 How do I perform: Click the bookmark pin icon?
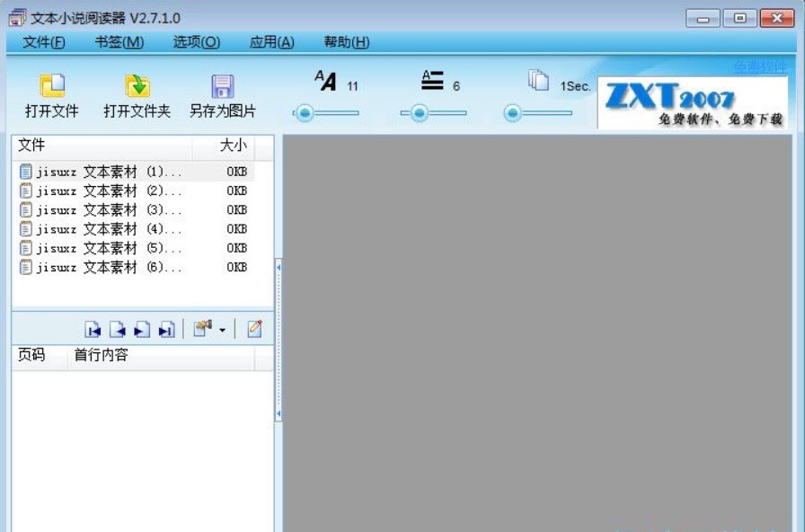pyautogui.click(x=202, y=329)
